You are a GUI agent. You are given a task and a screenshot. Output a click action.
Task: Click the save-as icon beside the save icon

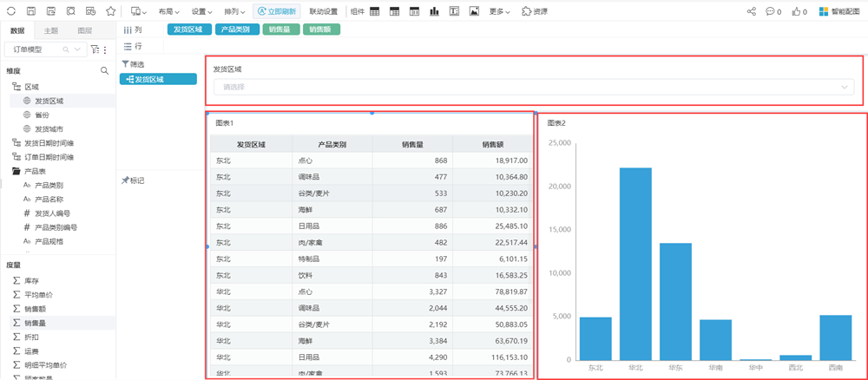click(x=51, y=11)
